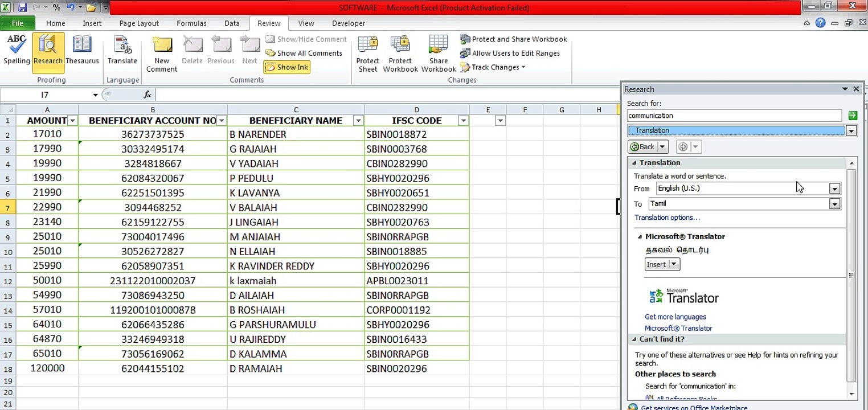Switch to the Home tab

pos(56,23)
